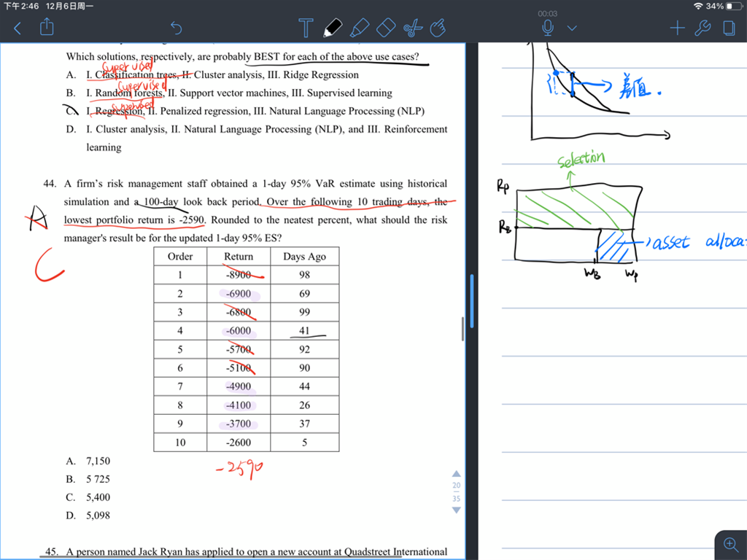Click the Days Ago value 98

[304, 275]
